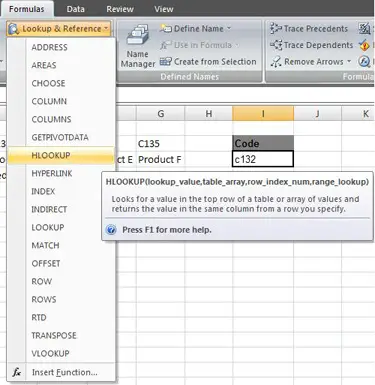Select column K header

359,114
